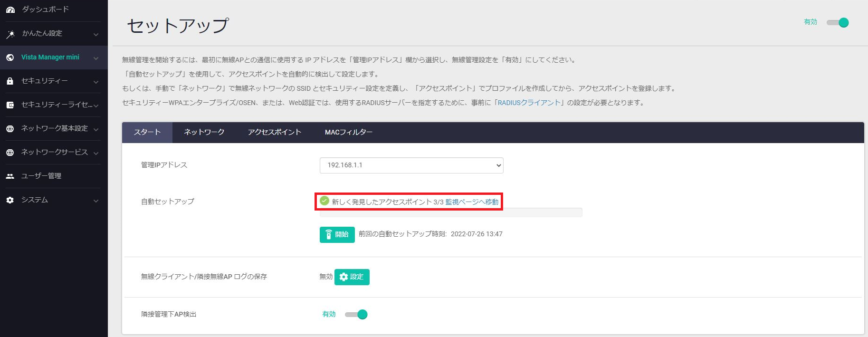The image size is (868, 337).
Task: Expand the ネットワークサービス menu chevron
Action: [96, 153]
